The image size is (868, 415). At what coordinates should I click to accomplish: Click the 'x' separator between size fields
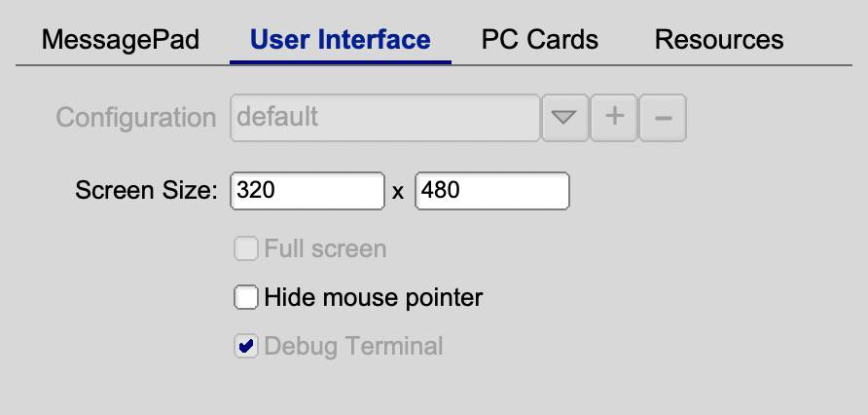point(398,192)
